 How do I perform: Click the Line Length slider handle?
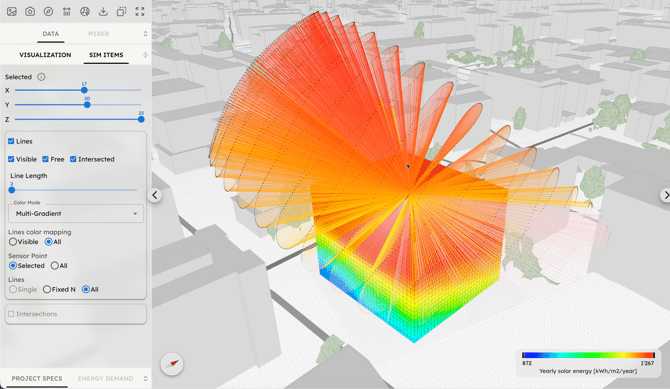click(x=12, y=190)
